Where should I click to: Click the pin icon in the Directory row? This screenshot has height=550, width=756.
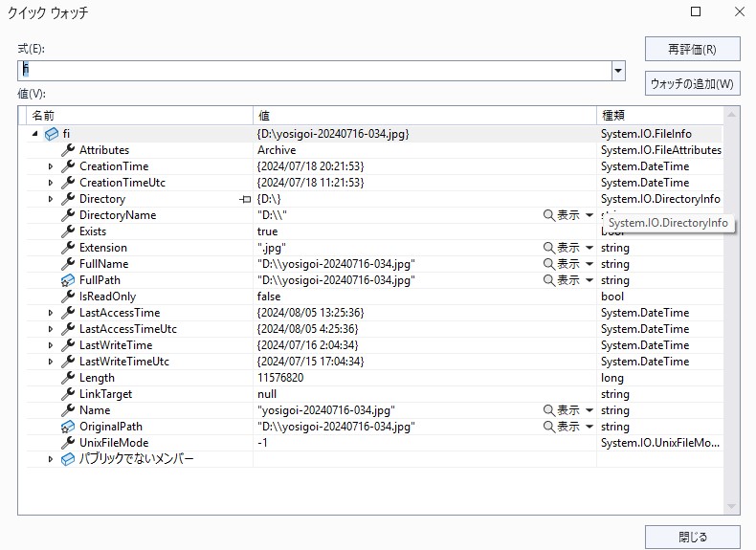click(x=245, y=199)
